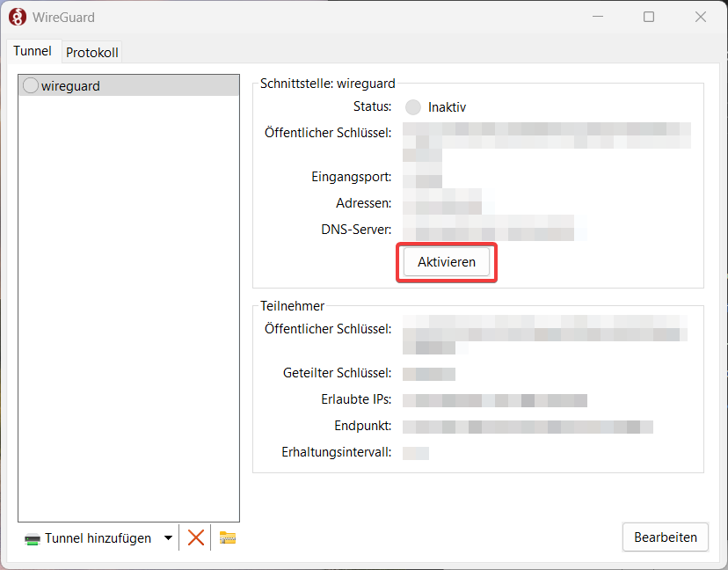Click the Geteilter Schlüssel value
Viewport: 728px width, 570px height.
pos(428,374)
